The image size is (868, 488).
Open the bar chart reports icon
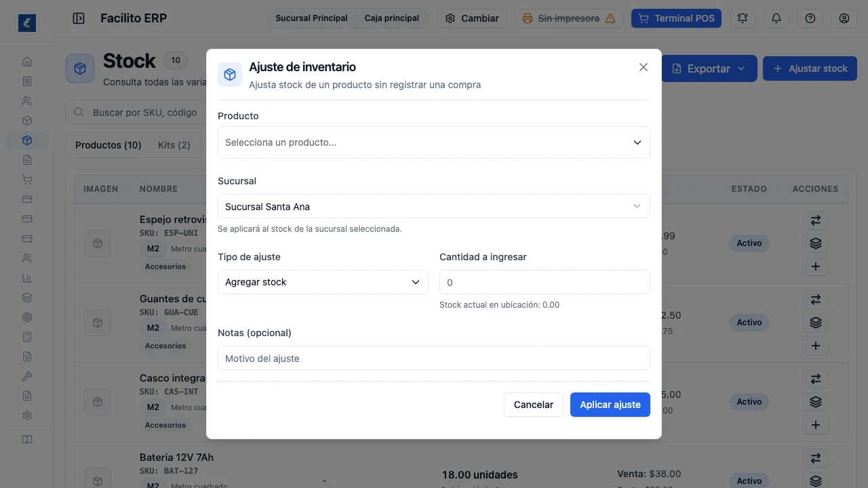27,278
